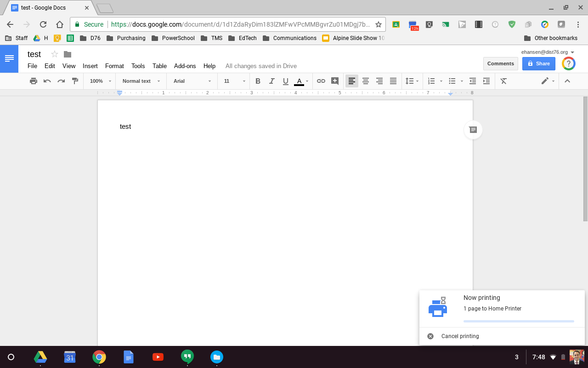Click the Paint format icon
Screen dimensions: 588x368
tap(75, 81)
